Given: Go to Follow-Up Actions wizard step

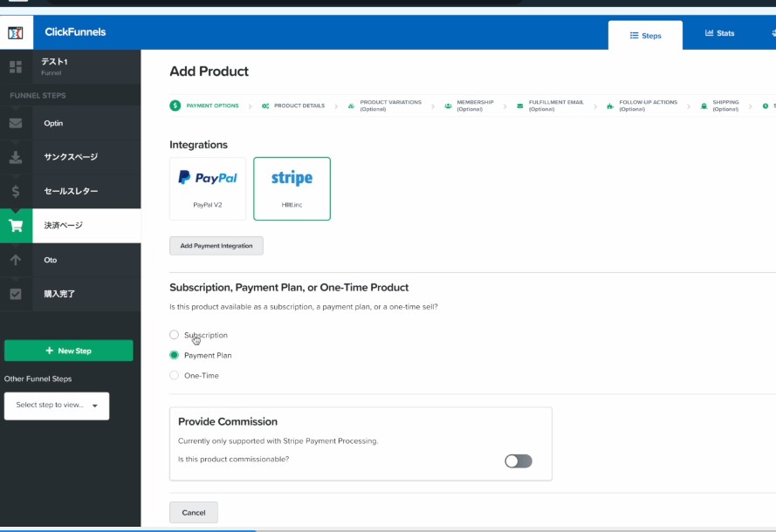Looking at the screenshot, I should 642,106.
